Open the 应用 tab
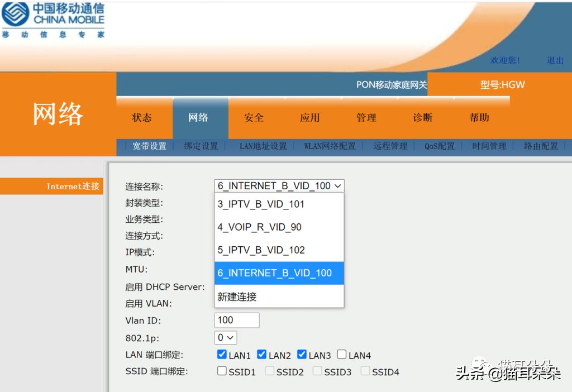Viewport: 572px width, 392px height. [x=309, y=118]
